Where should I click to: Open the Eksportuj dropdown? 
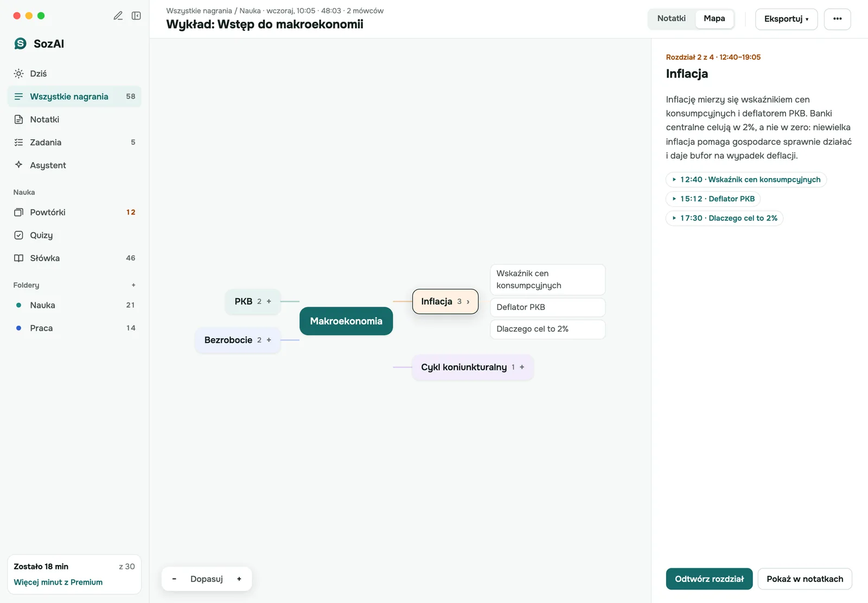pyautogui.click(x=786, y=19)
